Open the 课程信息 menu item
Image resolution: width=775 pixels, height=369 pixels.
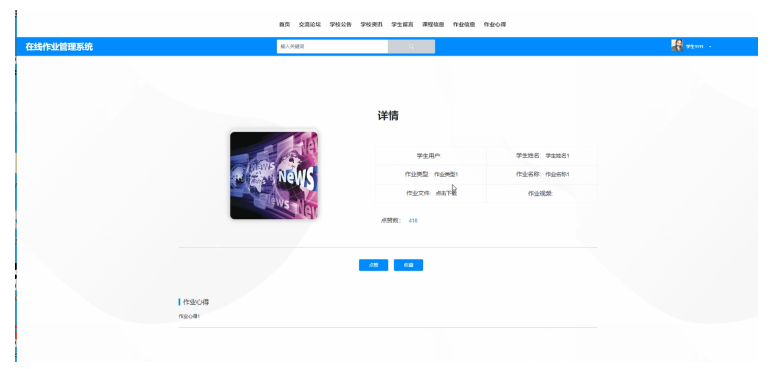[433, 24]
